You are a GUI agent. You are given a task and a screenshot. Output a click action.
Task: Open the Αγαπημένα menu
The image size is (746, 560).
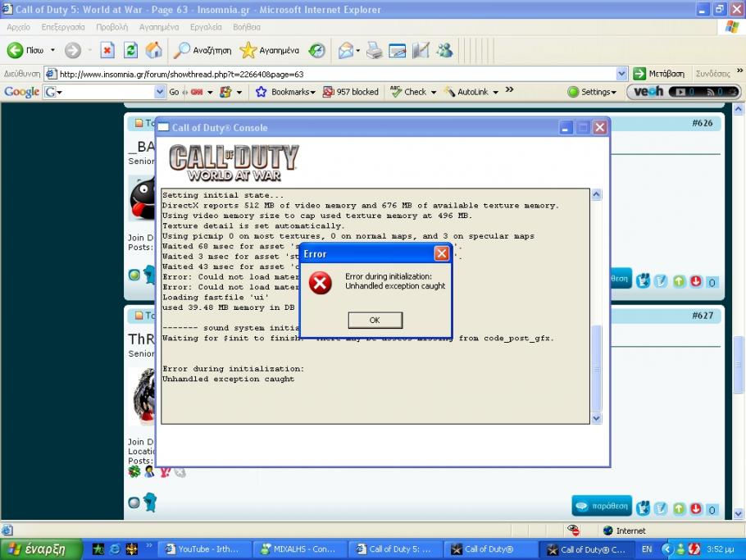pos(159,27)
